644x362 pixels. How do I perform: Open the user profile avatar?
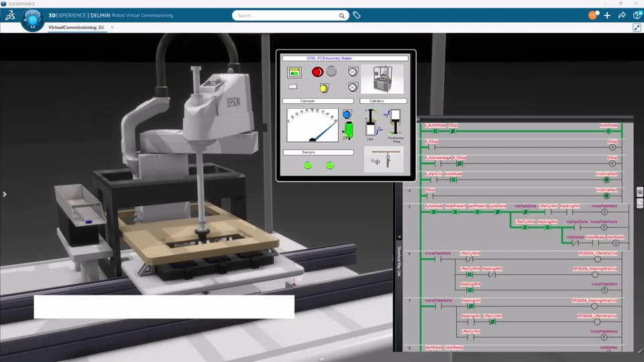592,15
